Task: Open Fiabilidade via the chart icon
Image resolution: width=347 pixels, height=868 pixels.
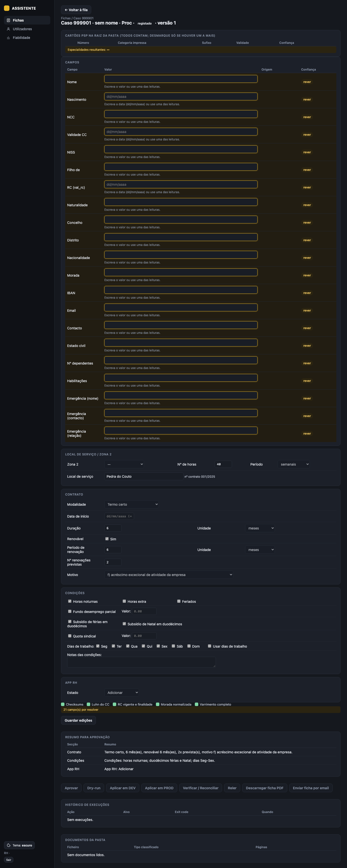Action: 8,38
